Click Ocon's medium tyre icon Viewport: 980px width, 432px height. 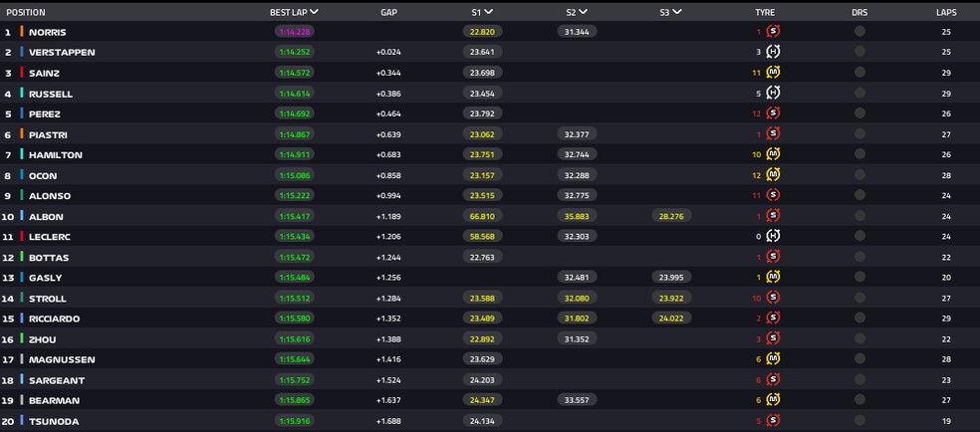coord(773,175)
